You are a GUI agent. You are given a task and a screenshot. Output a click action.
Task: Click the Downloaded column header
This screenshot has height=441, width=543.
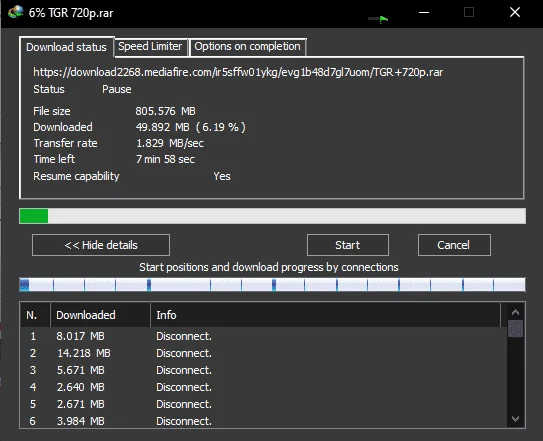coord(100,315)
